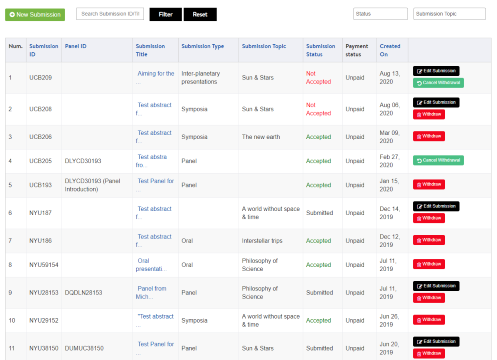497x360 pixels.
Task: Open UCB206 'Test abstract f...' title link
Action: (x=154, y=137)
